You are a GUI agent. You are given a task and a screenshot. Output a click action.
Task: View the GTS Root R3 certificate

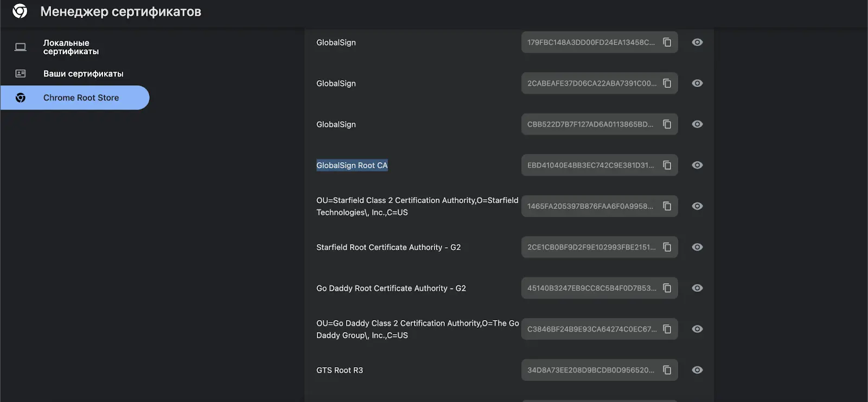[x=698, y=370]
